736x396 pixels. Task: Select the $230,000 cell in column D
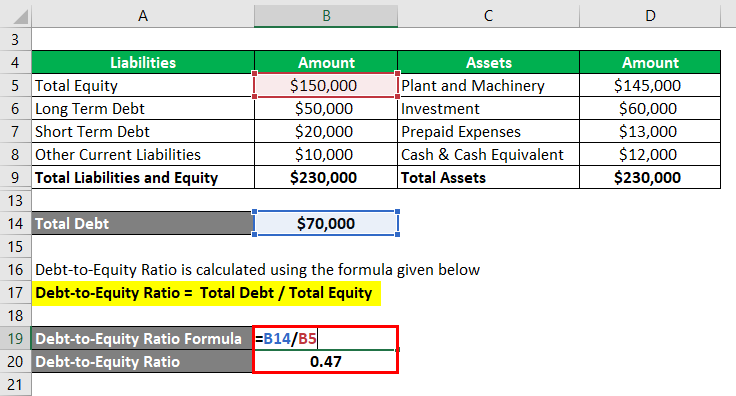[x=650, y=177]
